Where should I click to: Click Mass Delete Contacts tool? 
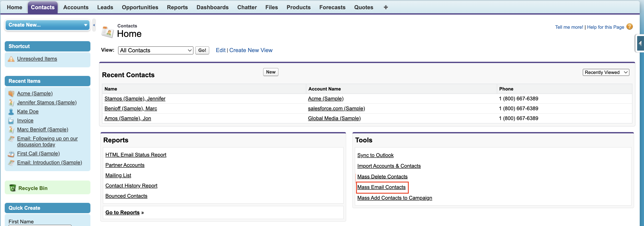382,177
